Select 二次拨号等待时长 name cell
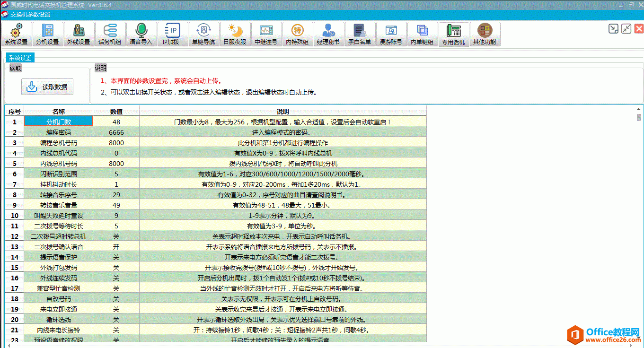The image size is (644, 348). click(x=59, y=226)
